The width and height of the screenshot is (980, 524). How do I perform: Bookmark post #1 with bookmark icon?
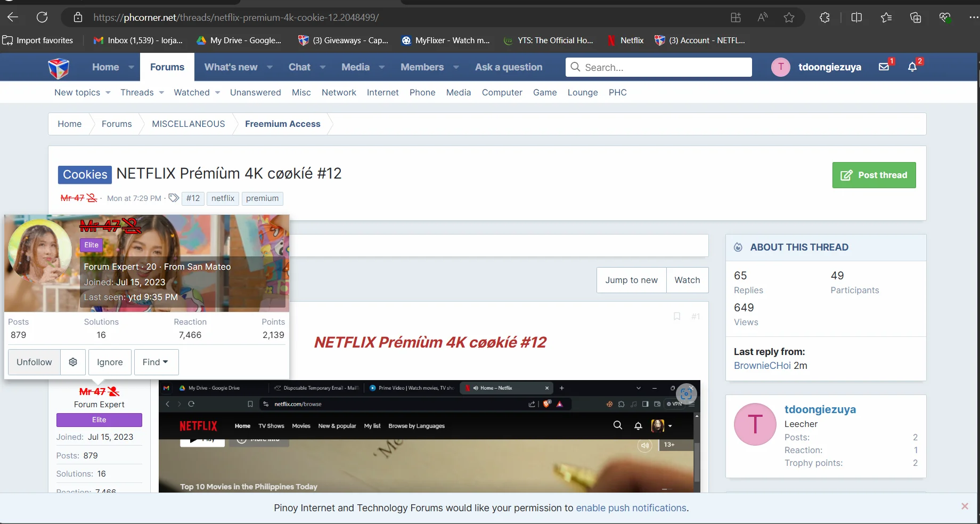tap(677, 316)
